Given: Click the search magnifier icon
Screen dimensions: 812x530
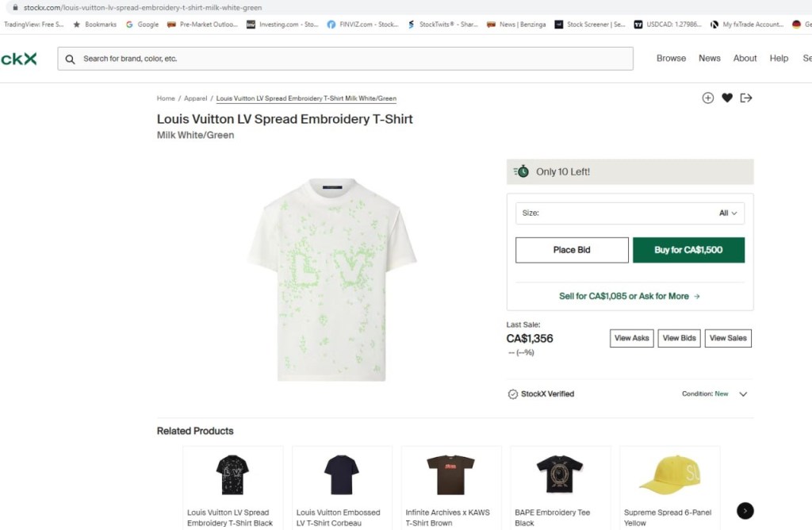Looking at the screenshot, I should pos(71,59).
